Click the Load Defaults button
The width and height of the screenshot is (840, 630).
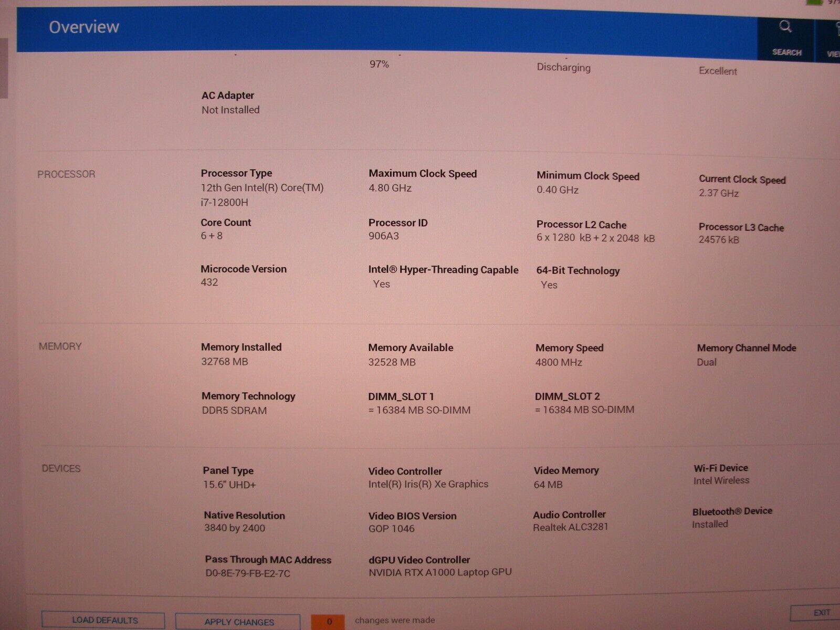(103, 620)
